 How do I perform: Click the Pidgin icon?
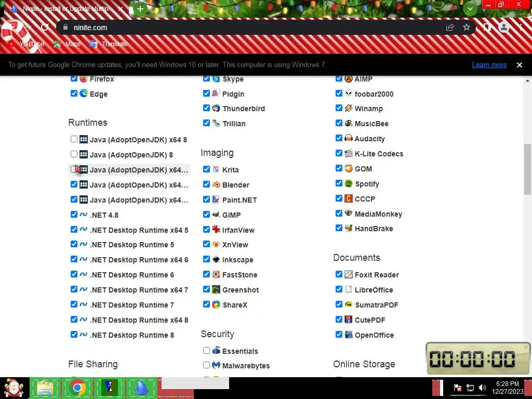pos(216,94)
